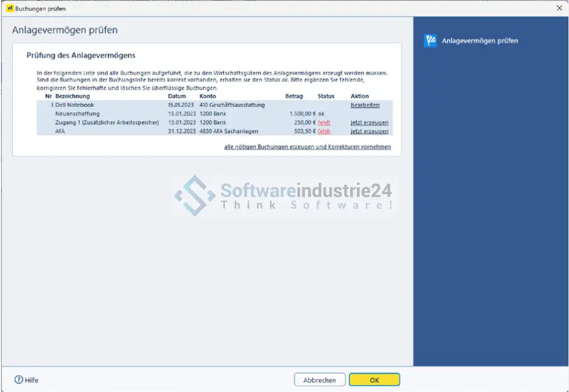Select the Anlagevermögen prüfen step in sidebar
569x392 pixels.
(x=480, y=41)
